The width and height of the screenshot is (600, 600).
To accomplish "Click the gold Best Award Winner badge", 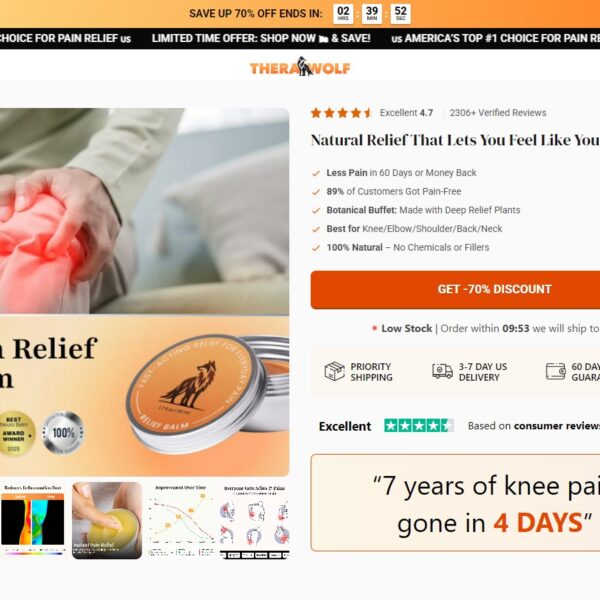I will (16, 433).
